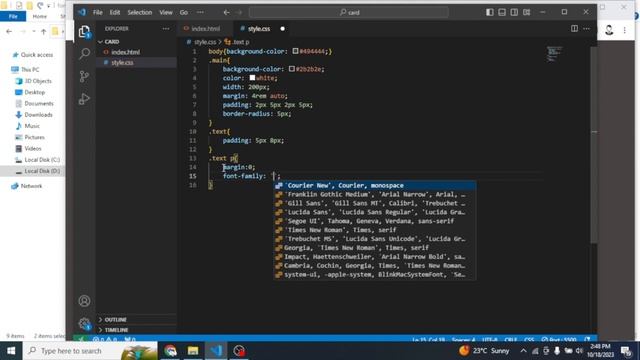Screen dimensions: 640x360
Task: Open Explorer Views and More Actions ellipsis
Action: [x=166, y=29]
